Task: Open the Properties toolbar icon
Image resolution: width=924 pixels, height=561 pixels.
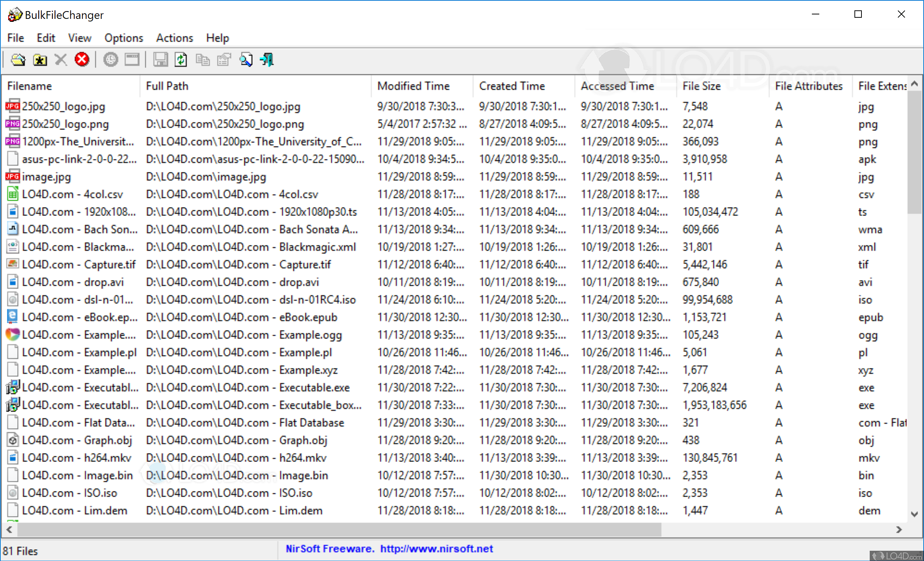Action: (224, 60)
